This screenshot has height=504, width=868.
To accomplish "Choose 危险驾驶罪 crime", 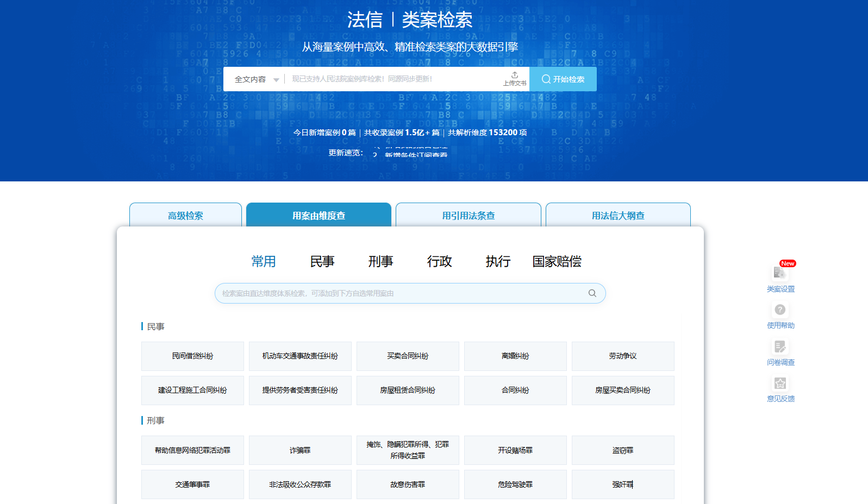I will tap(515, 484).
